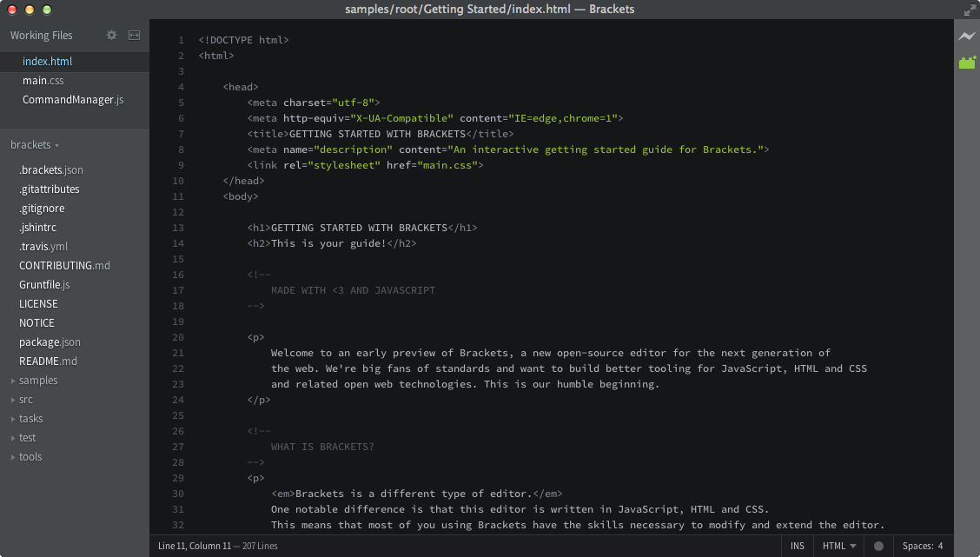Click line number 20 in the gutter
Screen dimensions: 980x557
178,337
